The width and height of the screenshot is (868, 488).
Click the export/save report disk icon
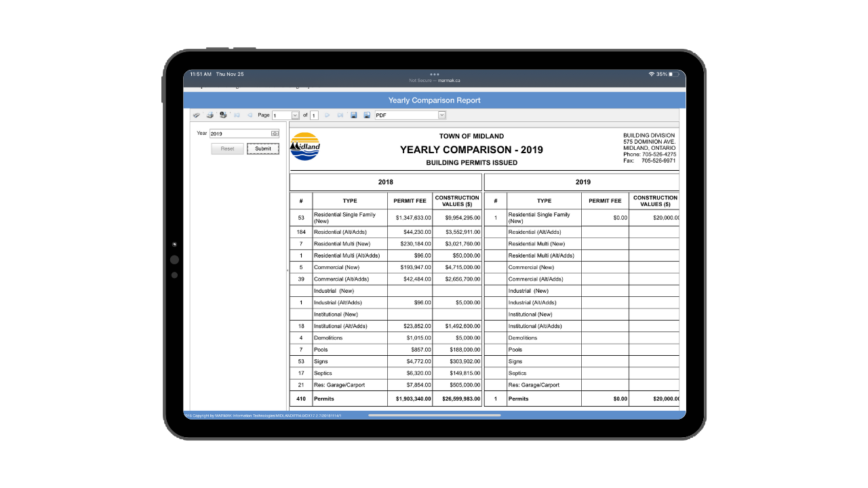[x=353, y=115]
